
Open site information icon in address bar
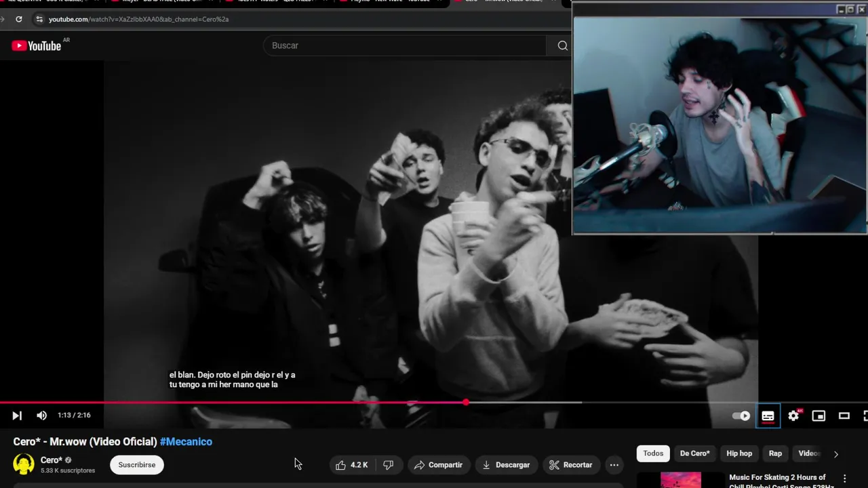[x=39, y=19]
